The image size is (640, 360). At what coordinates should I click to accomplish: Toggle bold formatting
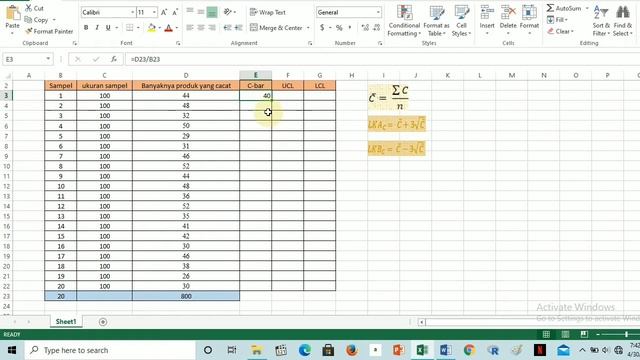[86, 28]
